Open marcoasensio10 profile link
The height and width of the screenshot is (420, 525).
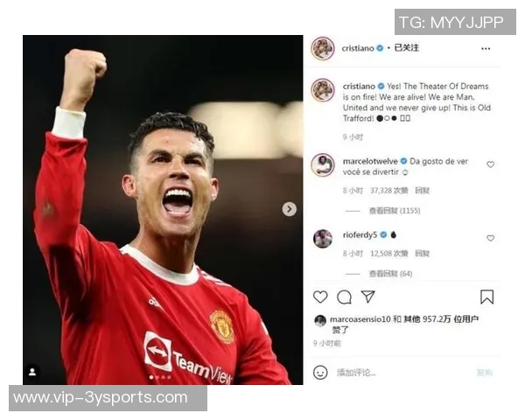coord(360,319)
